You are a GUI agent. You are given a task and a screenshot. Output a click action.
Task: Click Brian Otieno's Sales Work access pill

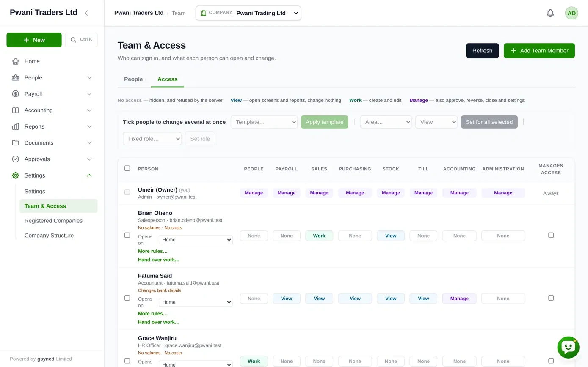click(319, 236)
